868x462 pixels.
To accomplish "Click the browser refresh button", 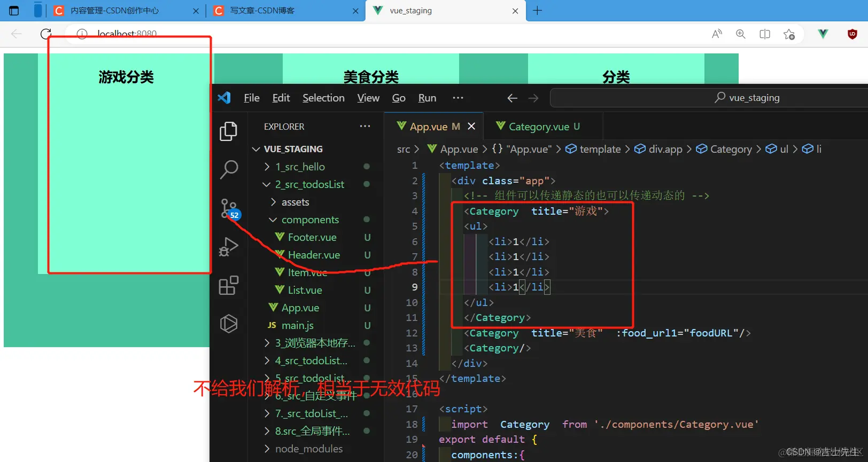I will tap(46, 34).
